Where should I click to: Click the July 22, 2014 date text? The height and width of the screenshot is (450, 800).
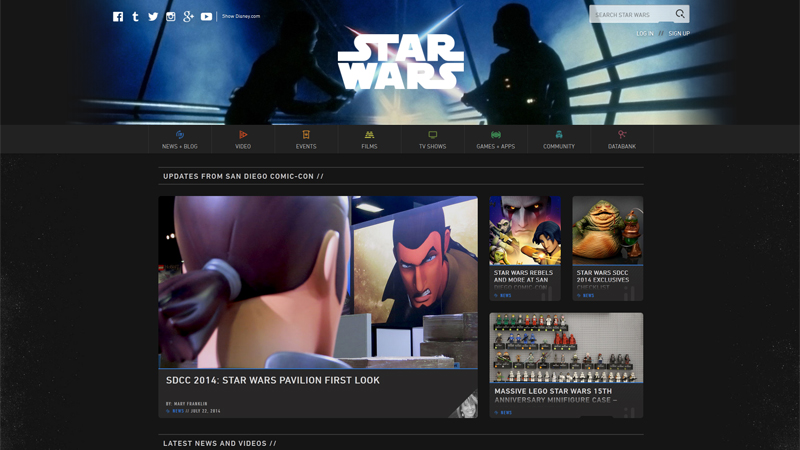pyautogui.click(x=206, y=411)
